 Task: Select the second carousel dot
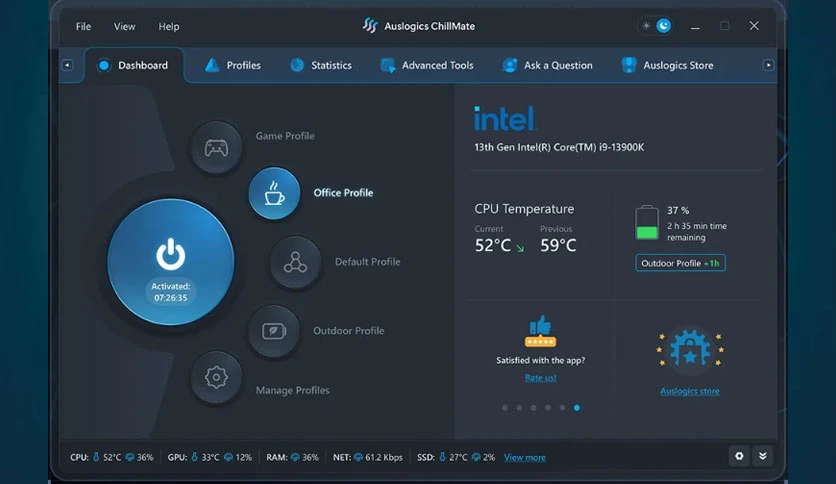[519, 408]
